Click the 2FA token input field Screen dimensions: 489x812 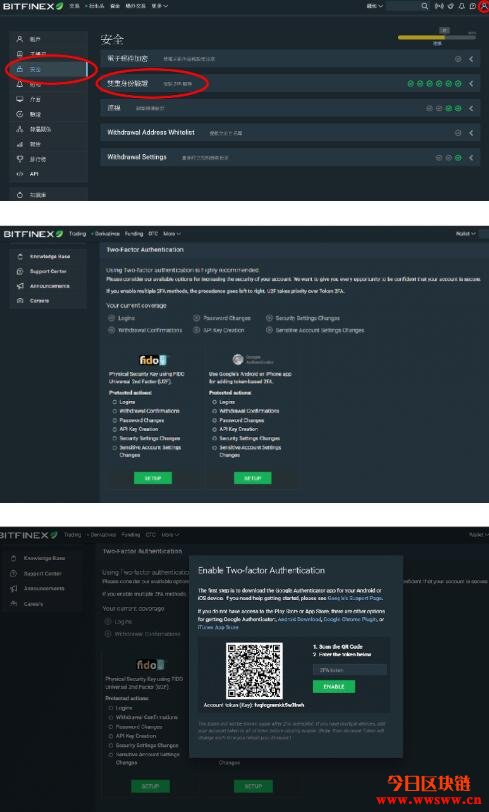(x=350, y=670)
